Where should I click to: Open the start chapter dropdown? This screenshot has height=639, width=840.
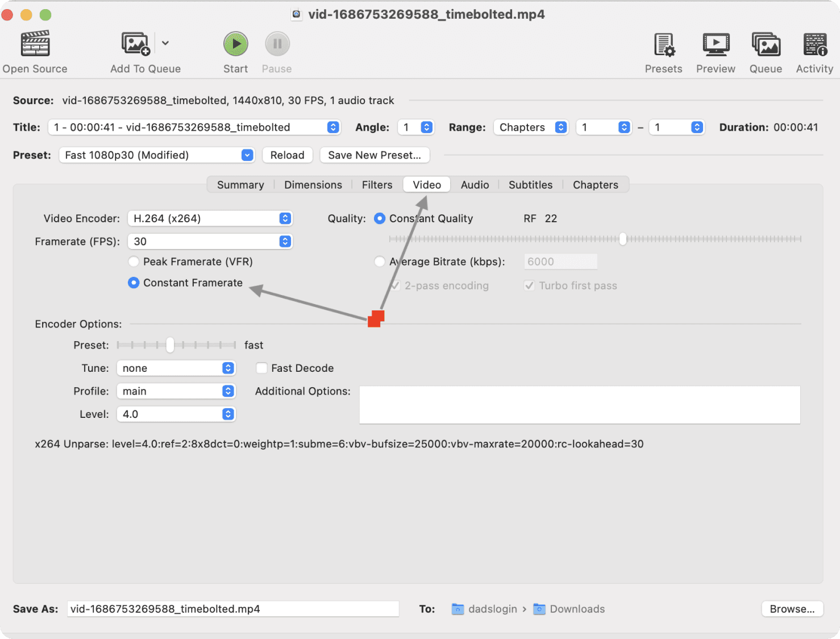[x=604, y=127]
